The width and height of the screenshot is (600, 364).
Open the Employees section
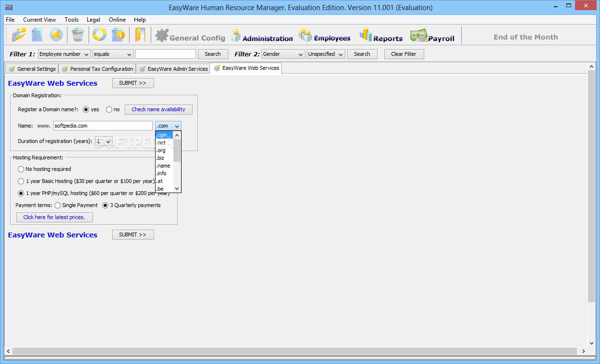click(324, 36)
